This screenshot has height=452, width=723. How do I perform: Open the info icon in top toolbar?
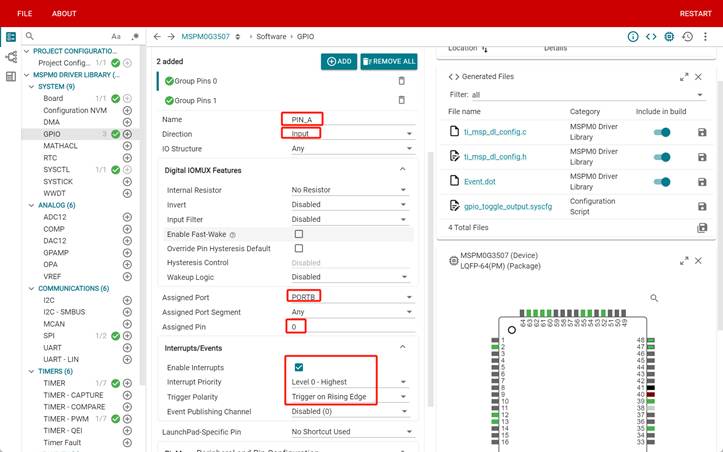632,36
